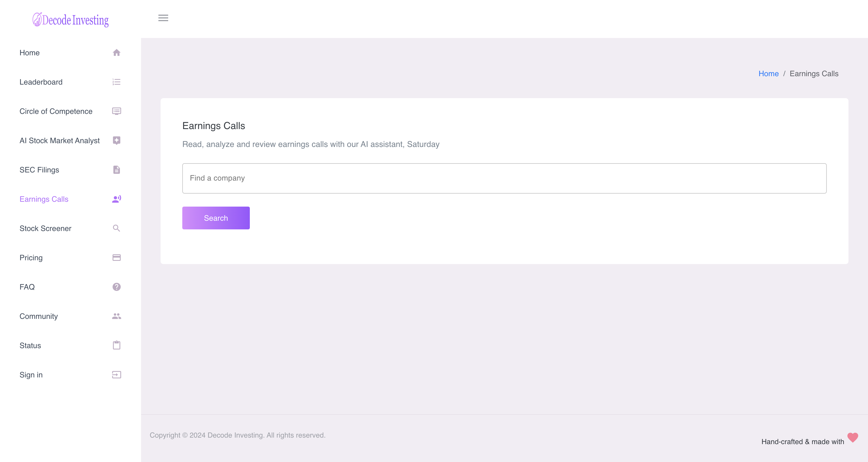This screenshot has height=462, width=868.
Task: Open the FAQ section
Action: pos(27,287)
